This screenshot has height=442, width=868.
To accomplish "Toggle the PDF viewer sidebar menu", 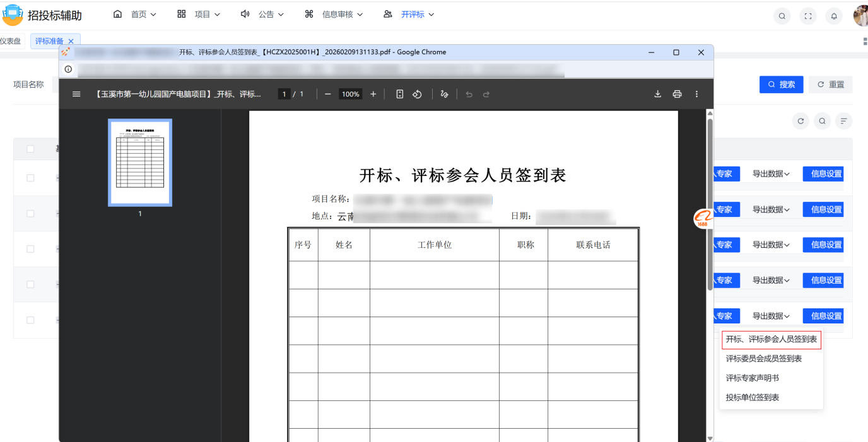I will tap(76, 93).
